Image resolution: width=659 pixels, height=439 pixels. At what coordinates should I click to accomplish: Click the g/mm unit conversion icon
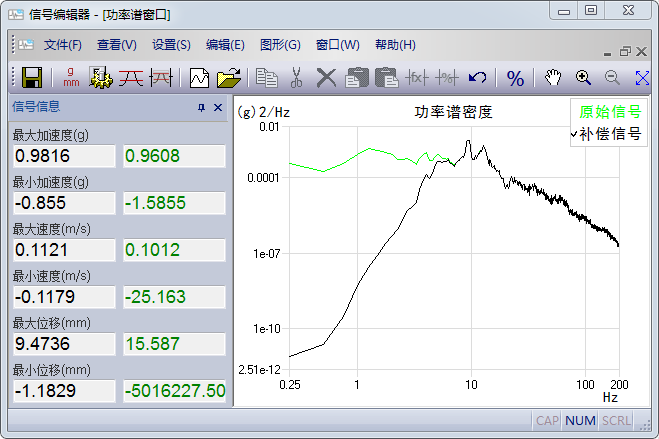point(70,77)
